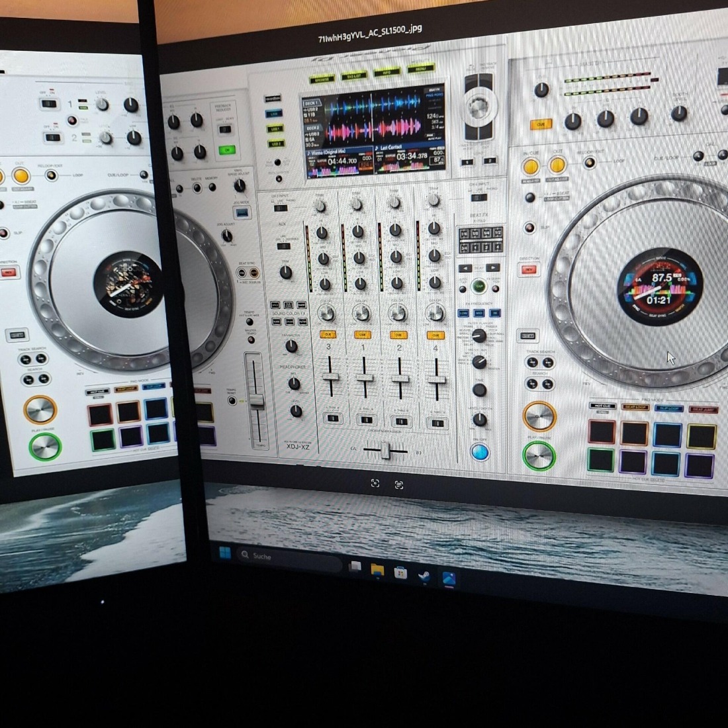The width and height of the screenshot is (728, 728).
Task: Click the BROWSE button above the controller screen
Action: [x=322, y=79]
